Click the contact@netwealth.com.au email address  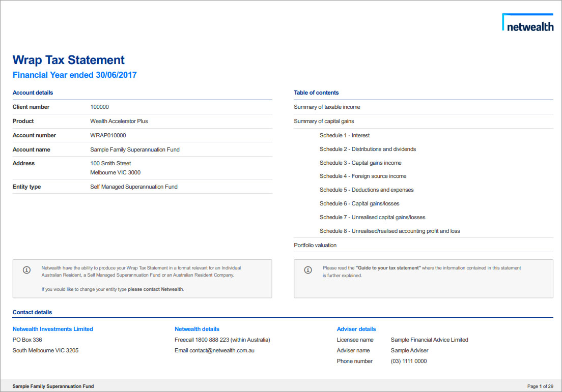pyautogui.click(x=222, y=351)
